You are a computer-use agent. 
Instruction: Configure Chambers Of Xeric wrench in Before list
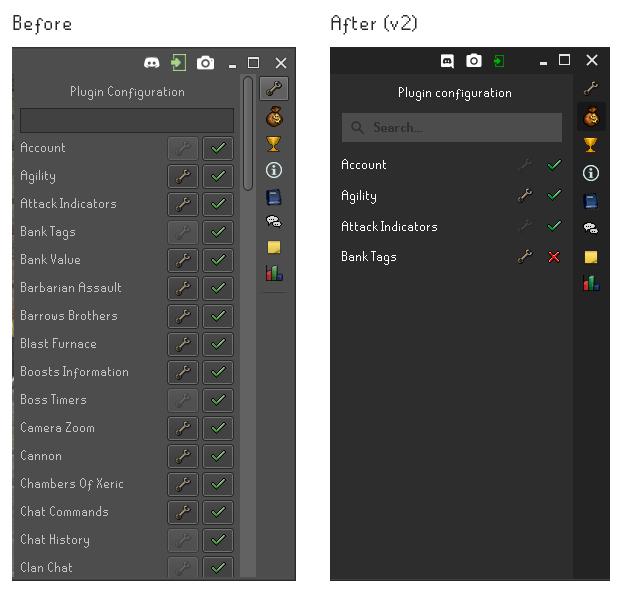pos(183,484)
